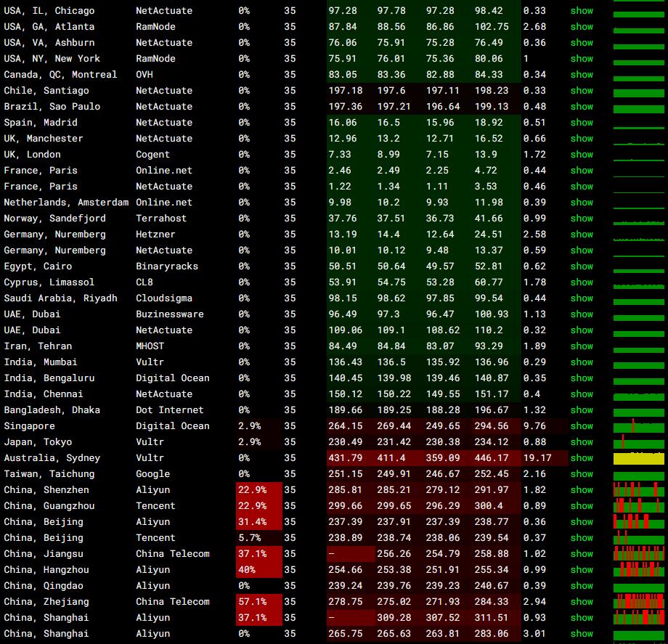The width and height of the screenshot is (668, 644).
Task: Select 'Hetzner' provider text
Action: pos(155,235)
